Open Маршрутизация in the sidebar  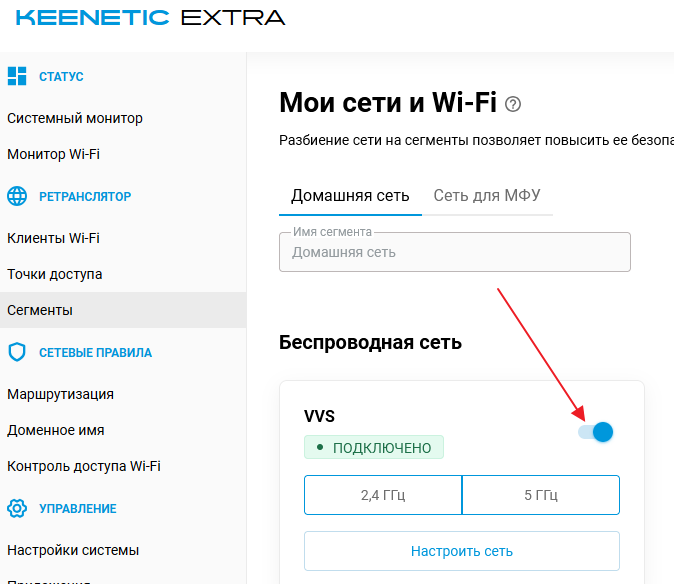click(x=61, y=394)
